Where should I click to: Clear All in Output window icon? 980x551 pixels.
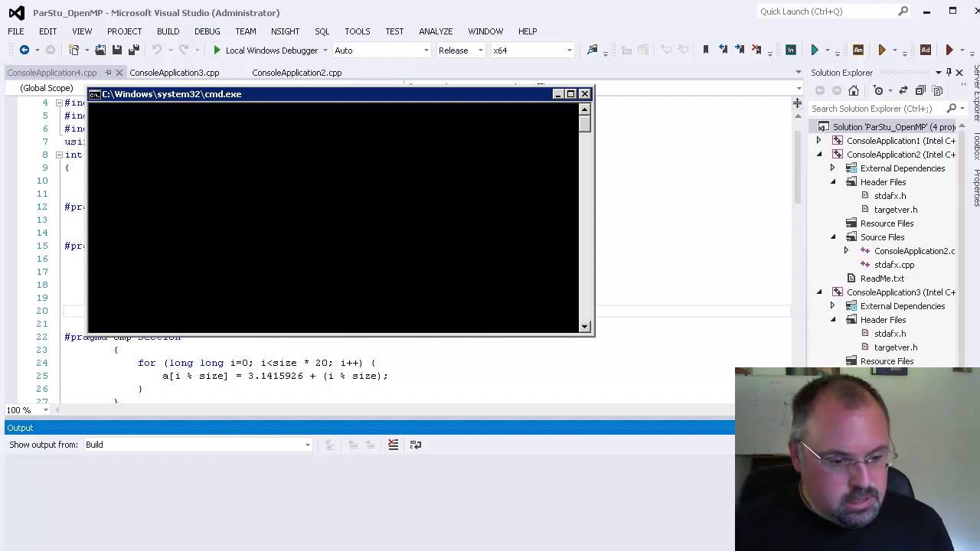click(393, 444)
